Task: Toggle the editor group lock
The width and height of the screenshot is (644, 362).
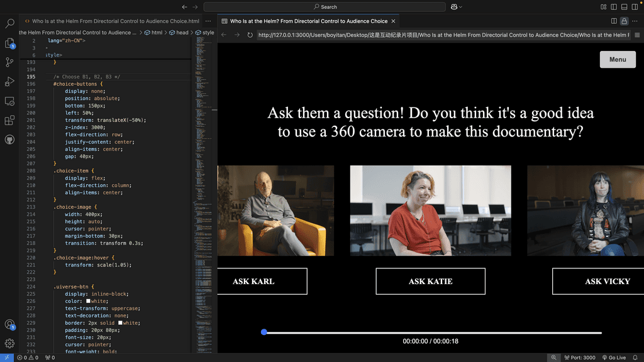Action: 625,21
